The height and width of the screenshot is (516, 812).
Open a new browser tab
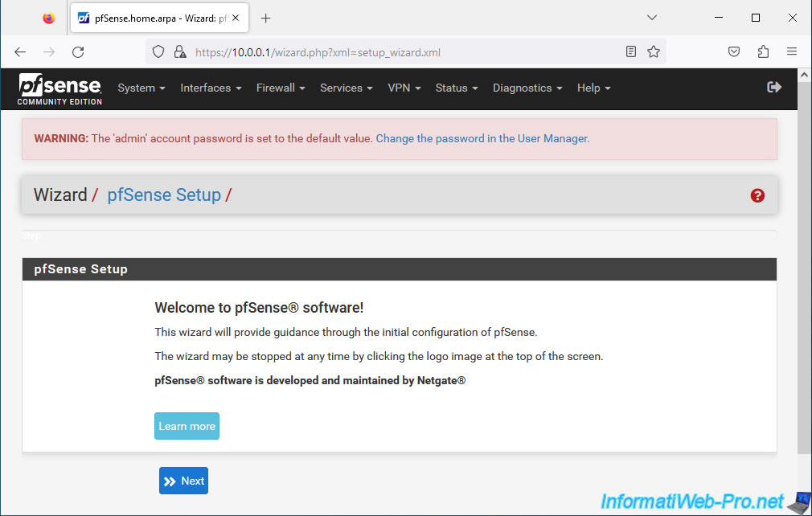coord(265,18)
